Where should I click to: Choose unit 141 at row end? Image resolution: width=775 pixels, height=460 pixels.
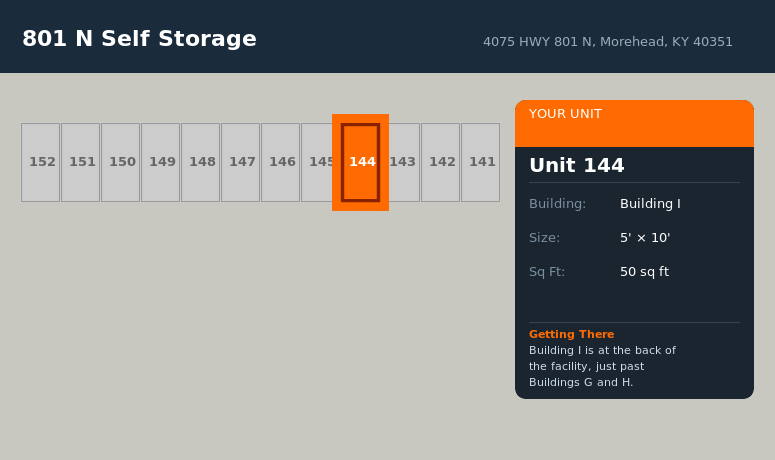[x=481, y=162]
